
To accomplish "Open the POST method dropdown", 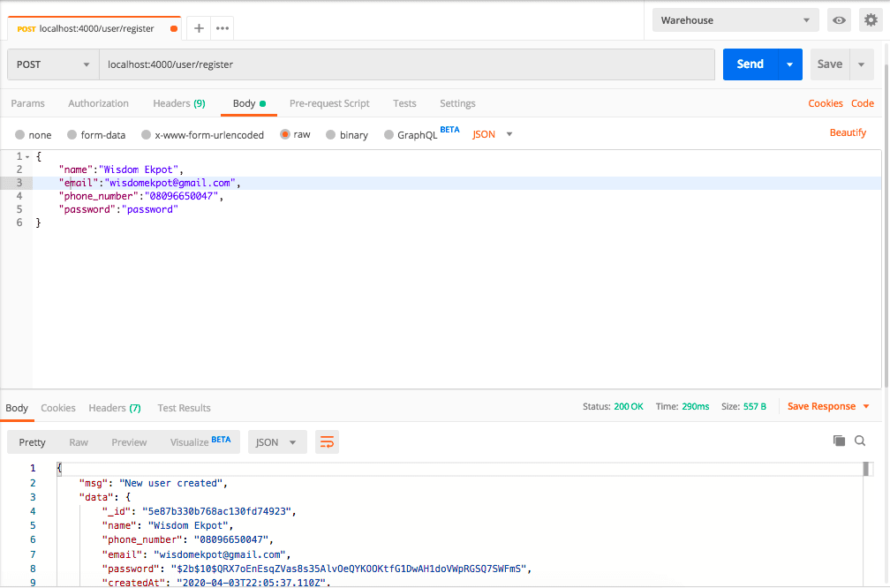I will (53, 64).
